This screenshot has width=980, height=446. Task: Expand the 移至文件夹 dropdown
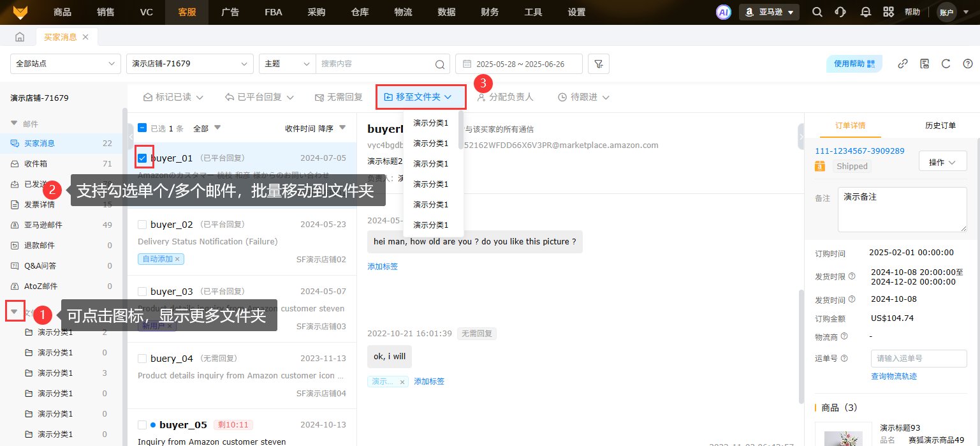click(x=420, y=97)
